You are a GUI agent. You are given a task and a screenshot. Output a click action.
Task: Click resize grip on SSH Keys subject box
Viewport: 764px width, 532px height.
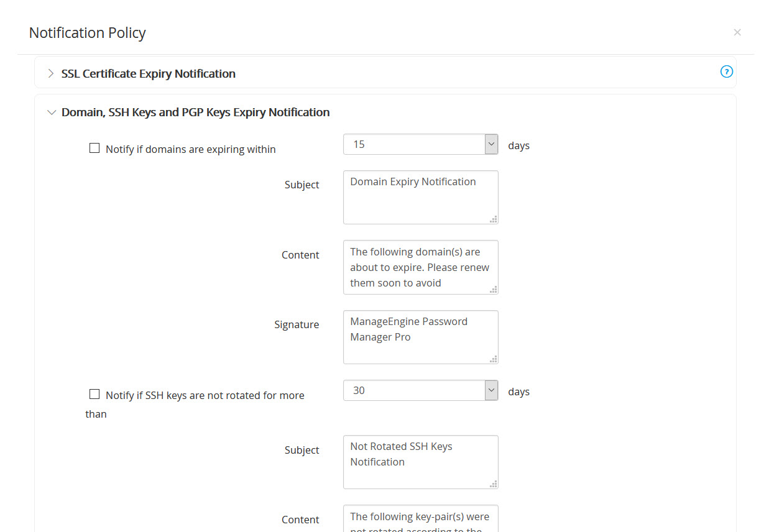click(494, 484)
